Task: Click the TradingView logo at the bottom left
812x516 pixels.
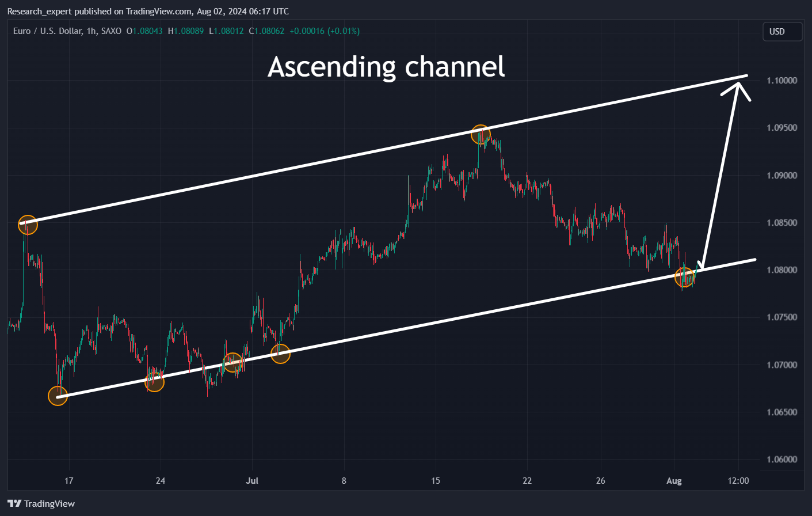Action: pyautogui.click(x=41, y=503)
